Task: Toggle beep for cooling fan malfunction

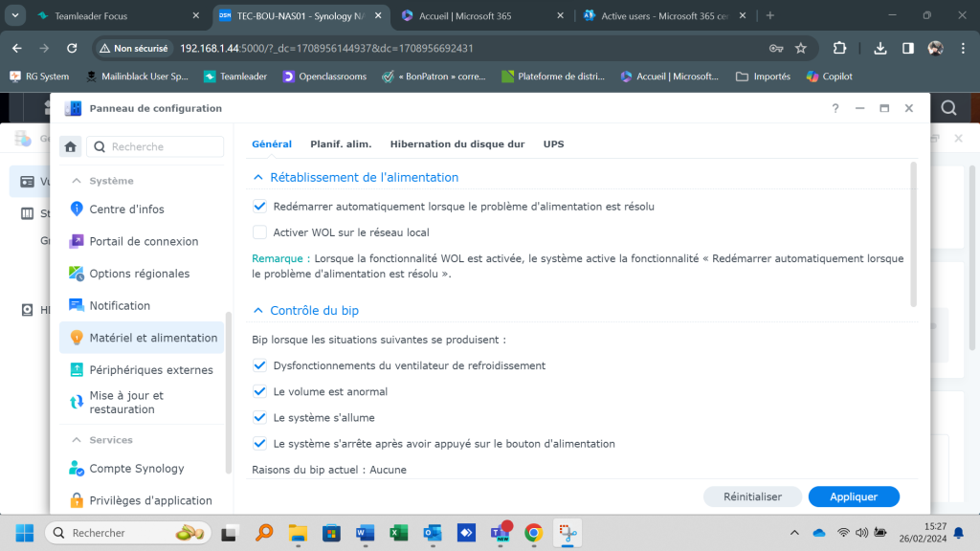Action: click(x=259, y=365)
